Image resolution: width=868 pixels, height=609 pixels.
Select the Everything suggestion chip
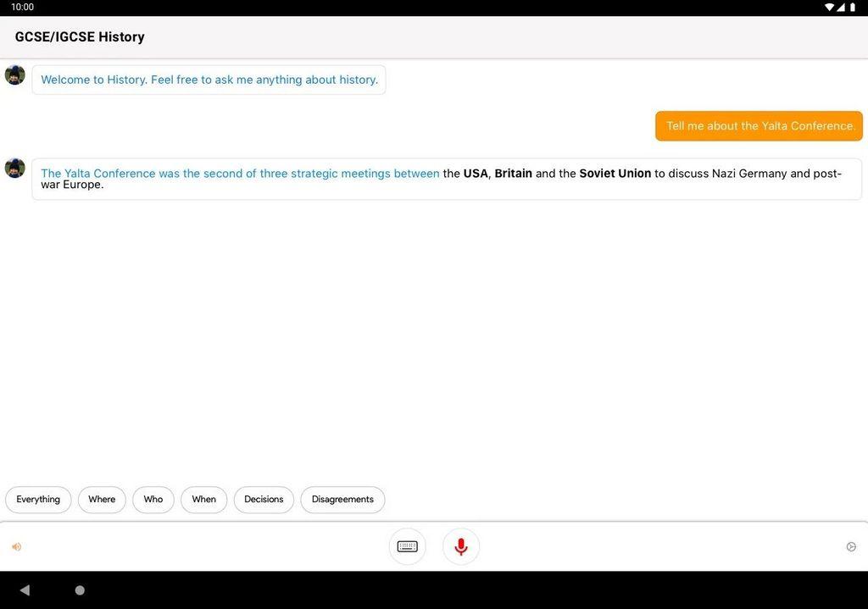point(38,500)
